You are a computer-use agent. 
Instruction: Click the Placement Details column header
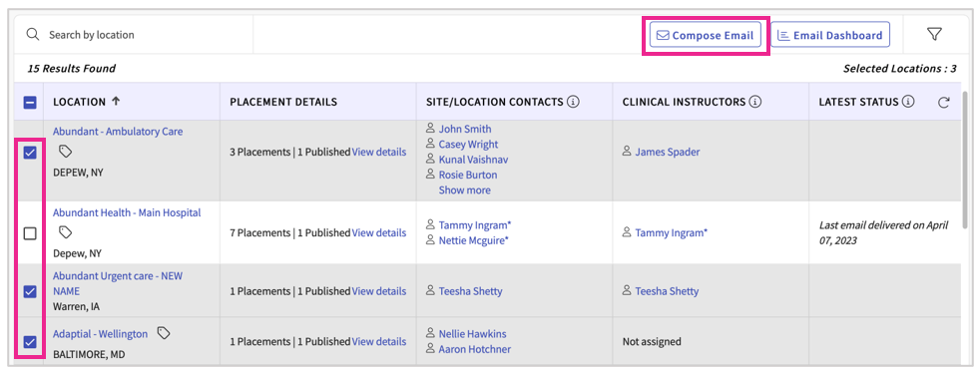(x=283, y=102)
